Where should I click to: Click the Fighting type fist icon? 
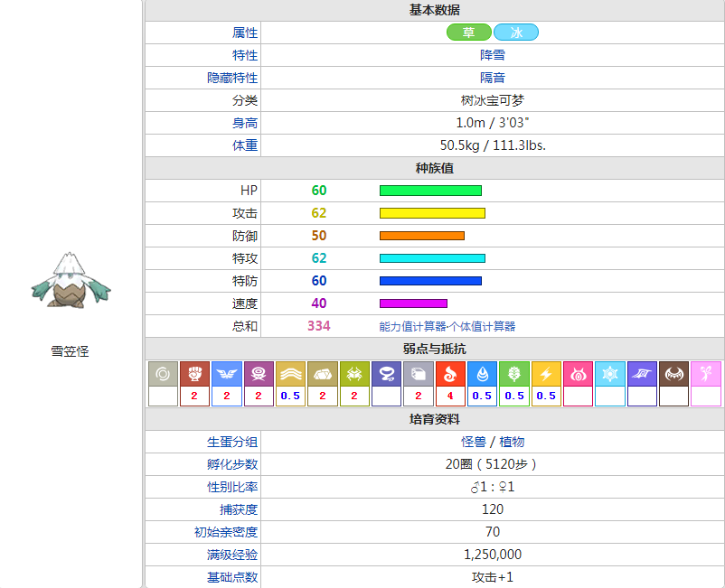click(194, 374)
